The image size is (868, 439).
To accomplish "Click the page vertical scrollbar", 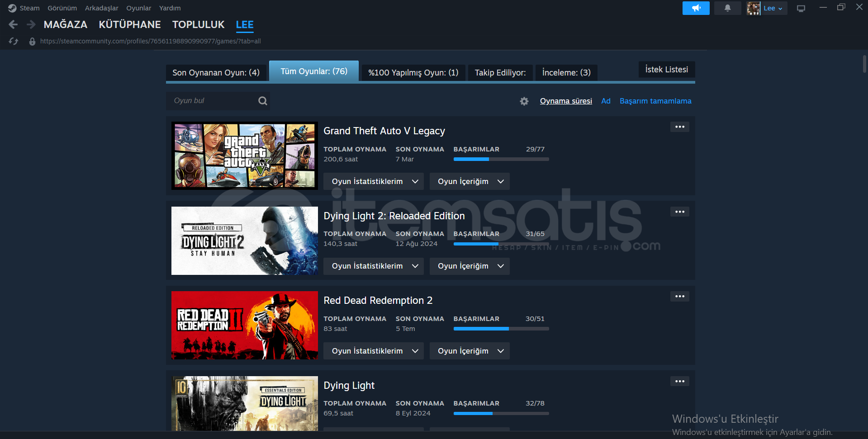I will pos(864,64).
